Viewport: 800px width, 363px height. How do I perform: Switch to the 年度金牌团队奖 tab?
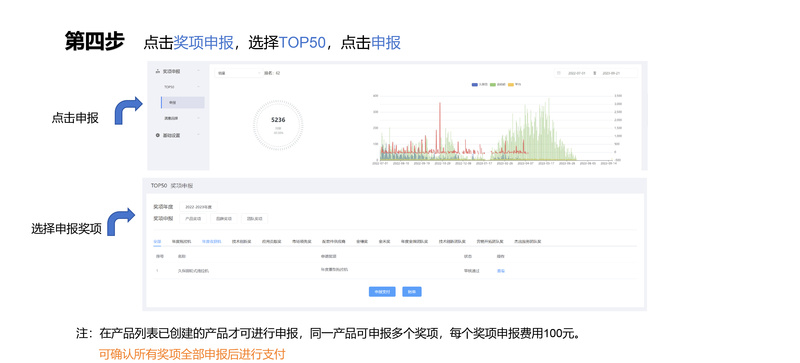tap(414, 241)
